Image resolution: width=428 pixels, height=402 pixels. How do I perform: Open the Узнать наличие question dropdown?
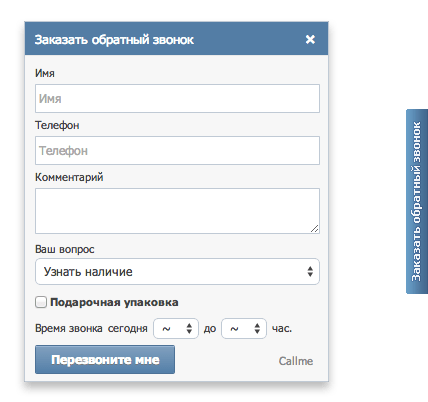(x=177, y=271)
